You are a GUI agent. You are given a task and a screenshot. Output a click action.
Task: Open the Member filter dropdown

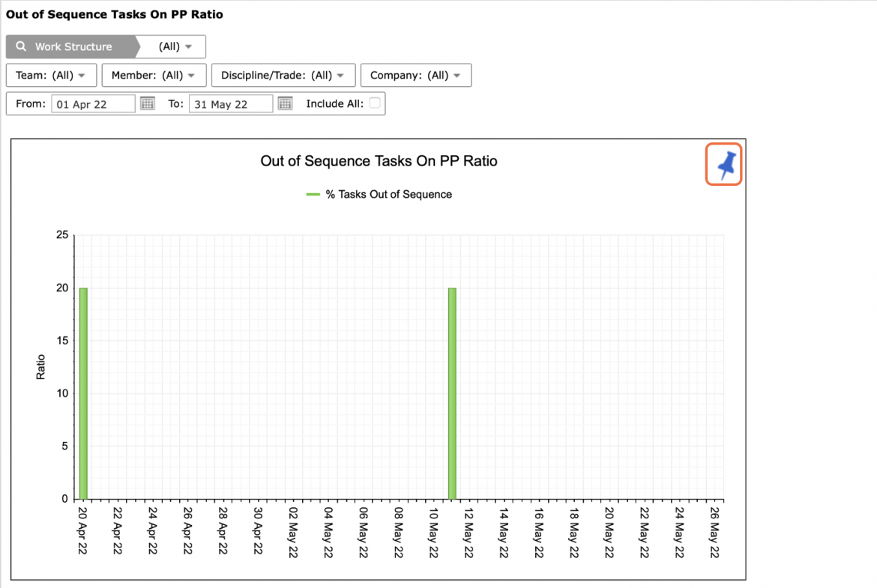(x=154, y=75)
